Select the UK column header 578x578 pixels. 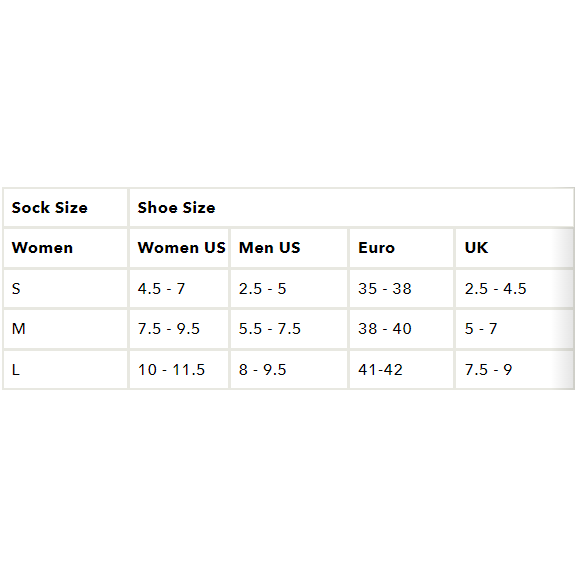(x=514, y=248)
